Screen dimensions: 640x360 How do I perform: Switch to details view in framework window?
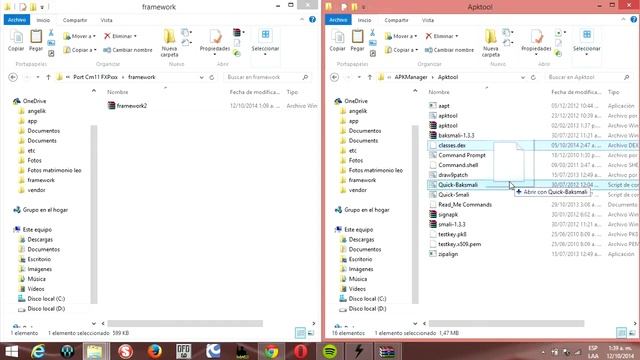[300, 333]
